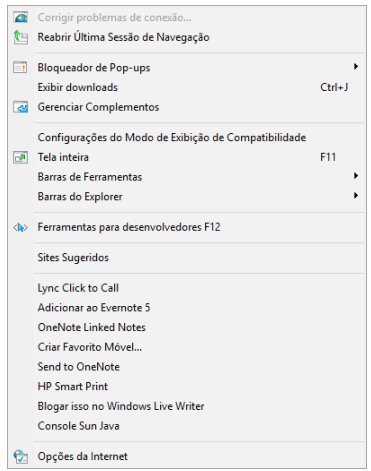Viewport: 371px width, 471px height.
Task: Choose Send to OneNote
Action: point(187,367)
